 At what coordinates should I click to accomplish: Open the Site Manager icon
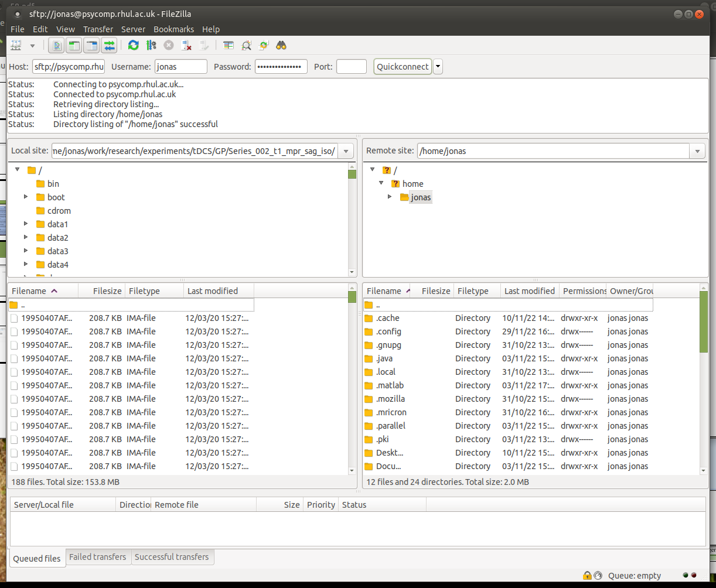tap(16, 45)
